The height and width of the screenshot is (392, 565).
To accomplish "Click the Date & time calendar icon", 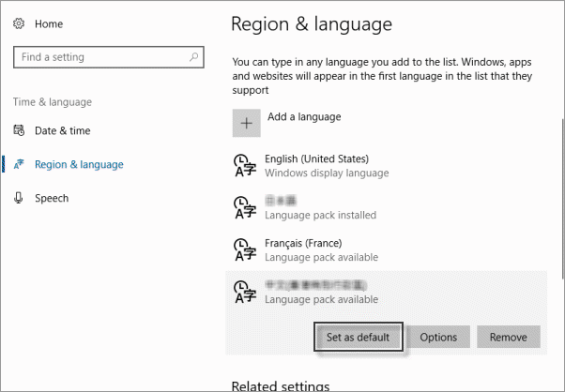I will pos(19,130).
